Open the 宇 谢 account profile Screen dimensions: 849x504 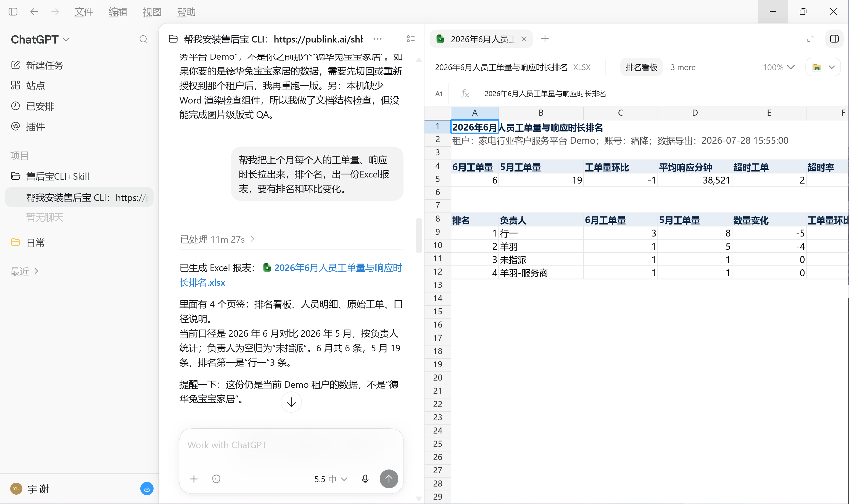click(30, 489)
